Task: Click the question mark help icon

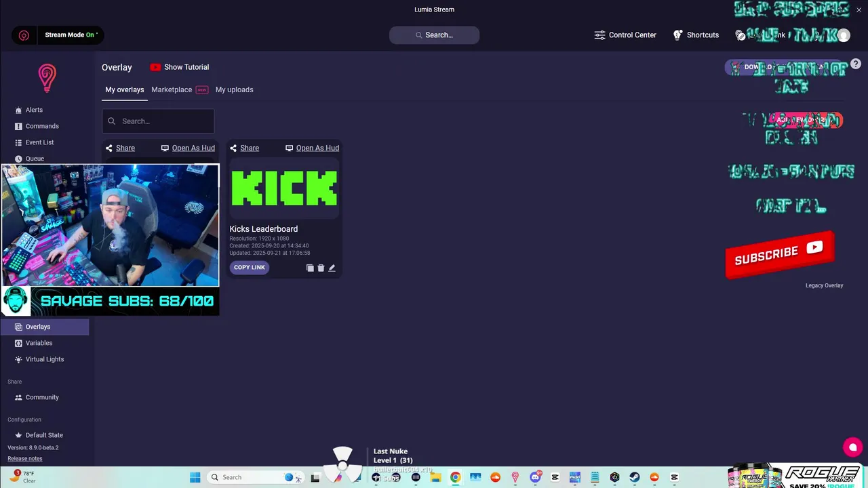Action: point(856,64)
